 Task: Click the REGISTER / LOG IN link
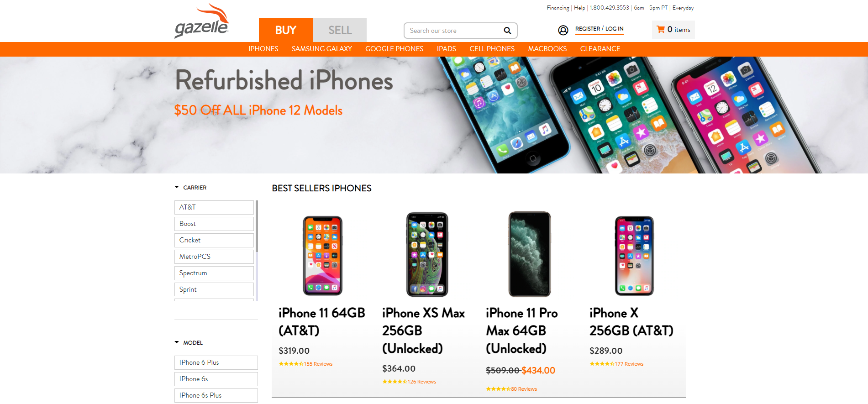[599, 29]
